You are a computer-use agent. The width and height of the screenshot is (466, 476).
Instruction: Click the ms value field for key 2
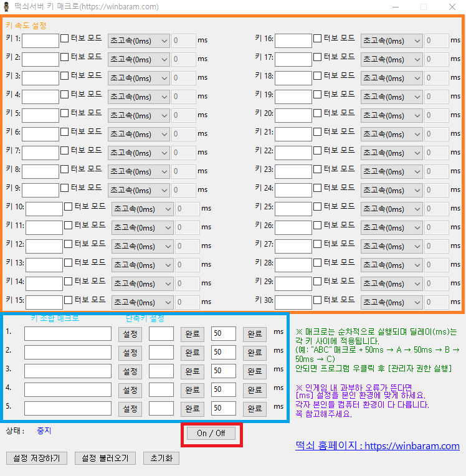pyautogui.click(x=184, y=59)
